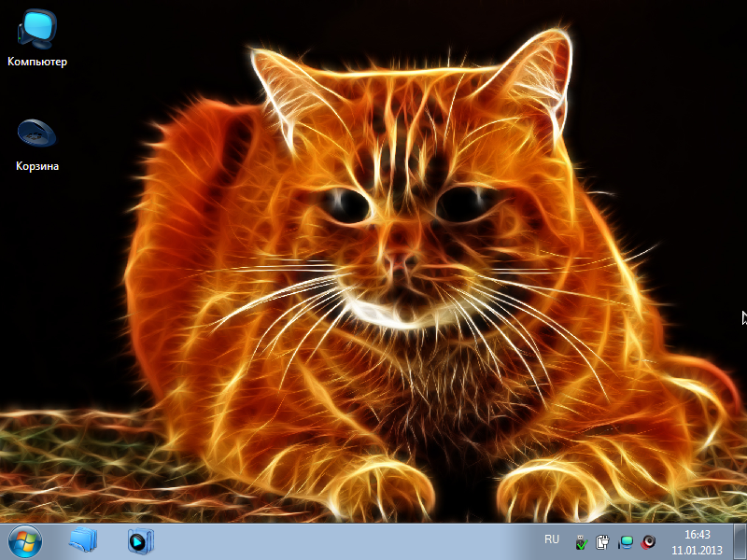Open the Windows Start menu orb
Screen dimensions: 747x560
25,541
